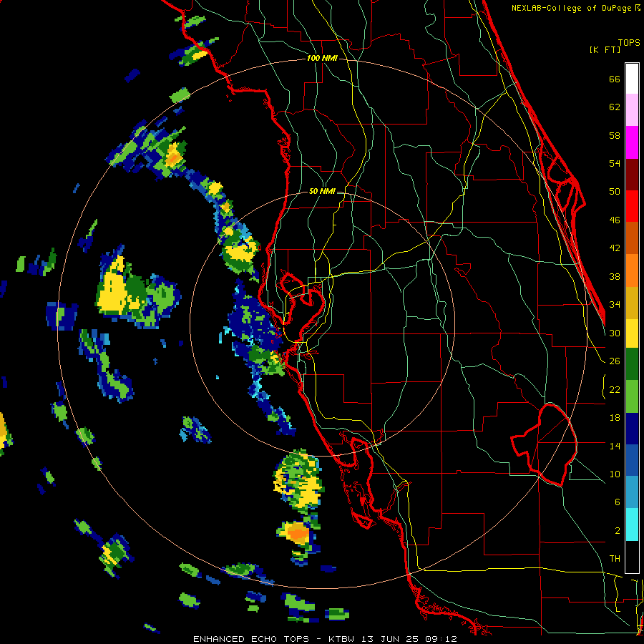644x644 pixels.
Task: Select the 30 value on the legend
Action: [615, 333]
